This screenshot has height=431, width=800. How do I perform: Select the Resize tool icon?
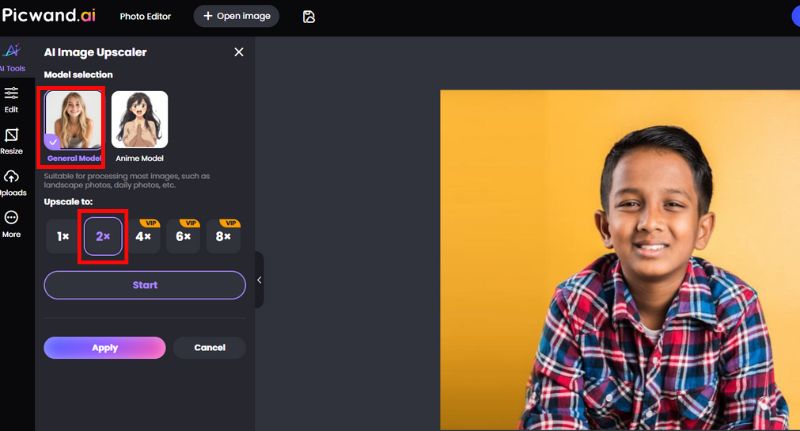(x=12, y=141)
